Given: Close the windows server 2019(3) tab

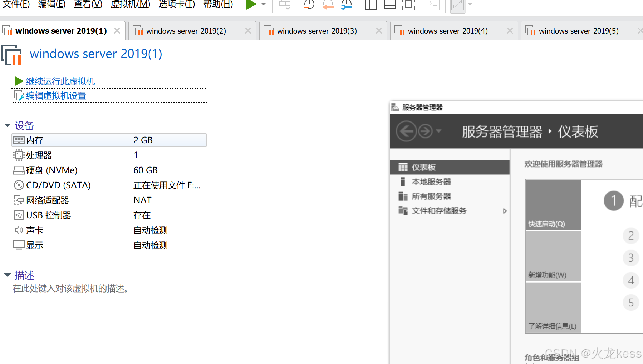Looking at the screenshot, I should pos(379,31).
